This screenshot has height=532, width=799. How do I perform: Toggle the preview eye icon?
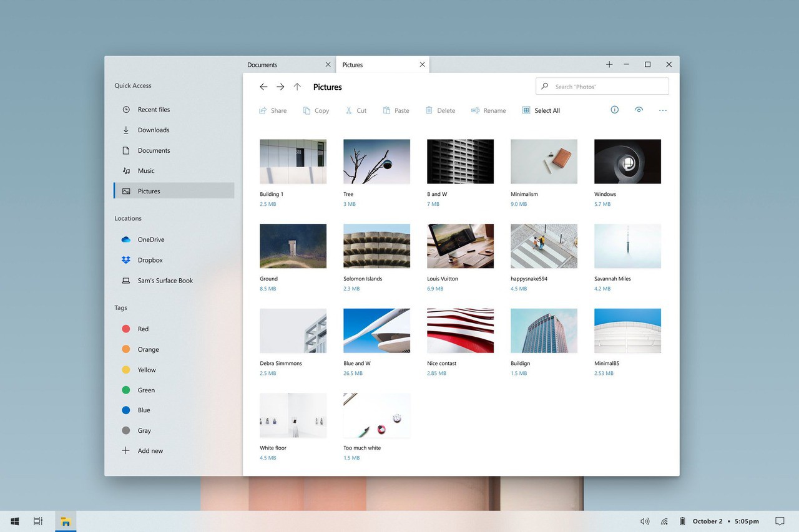(639, 110)
